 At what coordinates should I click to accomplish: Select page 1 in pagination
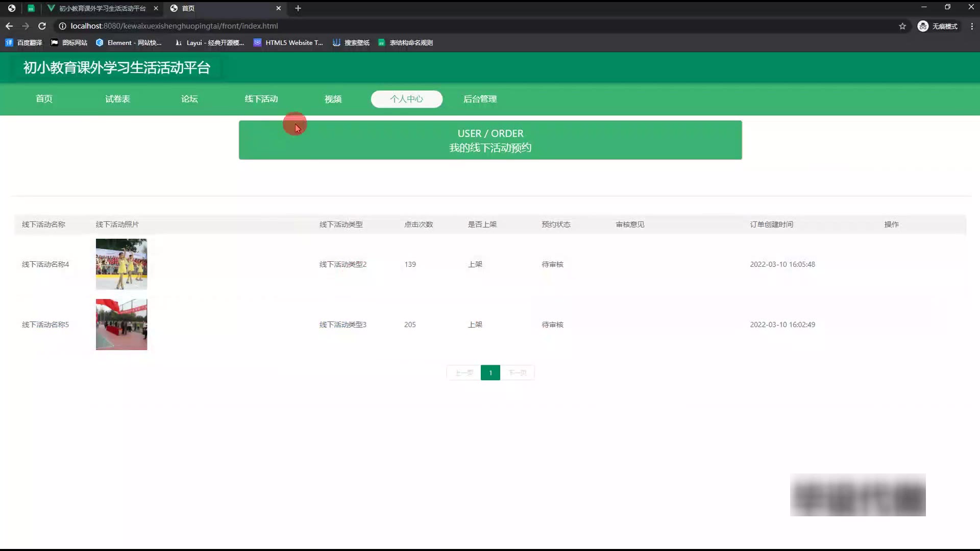tap(490, 373)
